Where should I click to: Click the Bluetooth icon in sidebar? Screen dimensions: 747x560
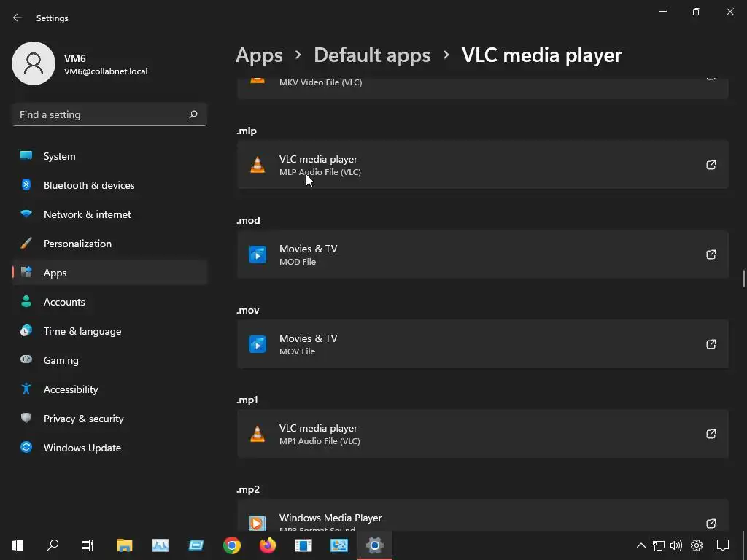[26, 184]
